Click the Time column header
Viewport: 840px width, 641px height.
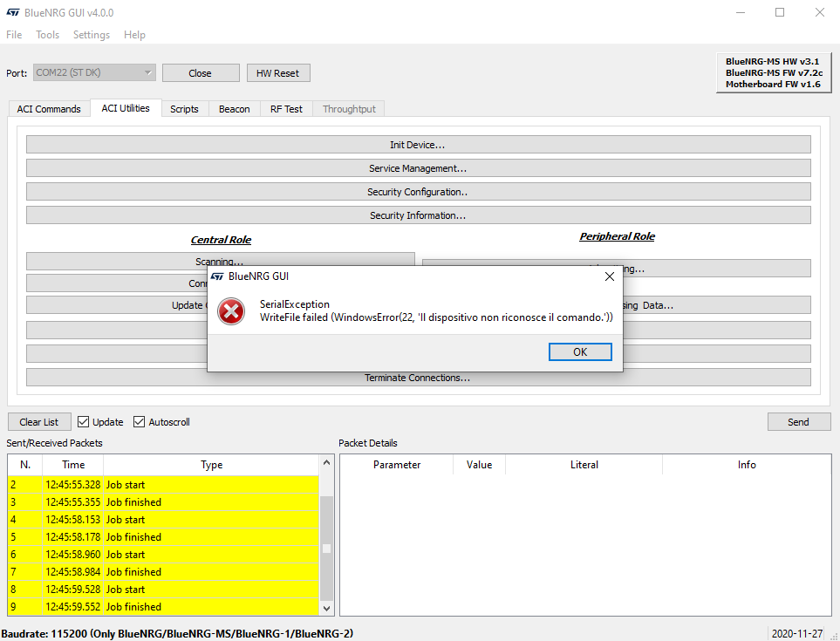coord(73,465)
